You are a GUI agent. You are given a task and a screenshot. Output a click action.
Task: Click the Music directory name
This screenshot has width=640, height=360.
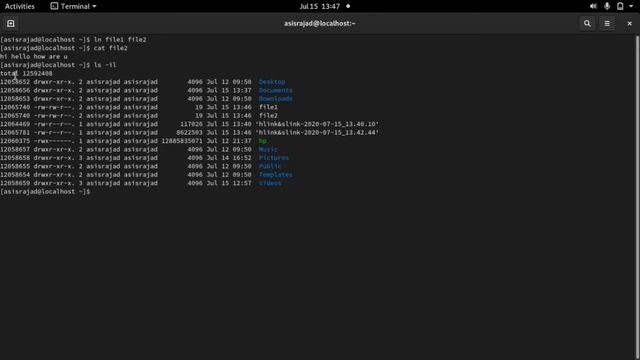click(268, 149)
